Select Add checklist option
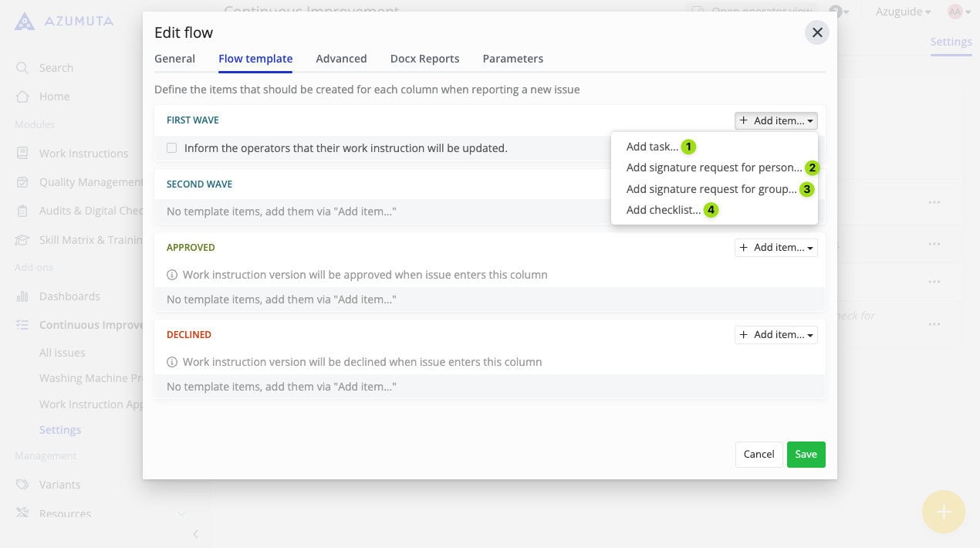This screenshot has height=548, width=980. (664, 210)
